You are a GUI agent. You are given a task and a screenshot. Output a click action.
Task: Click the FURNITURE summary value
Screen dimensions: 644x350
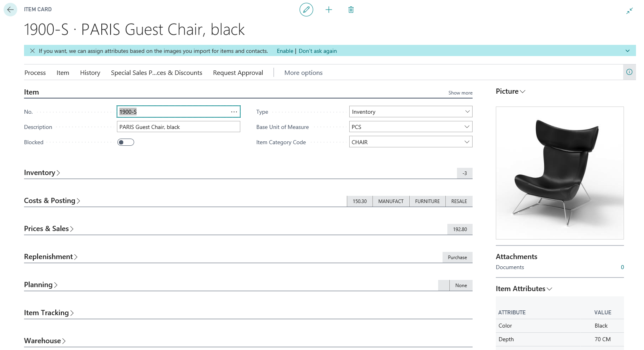(427, 201)
